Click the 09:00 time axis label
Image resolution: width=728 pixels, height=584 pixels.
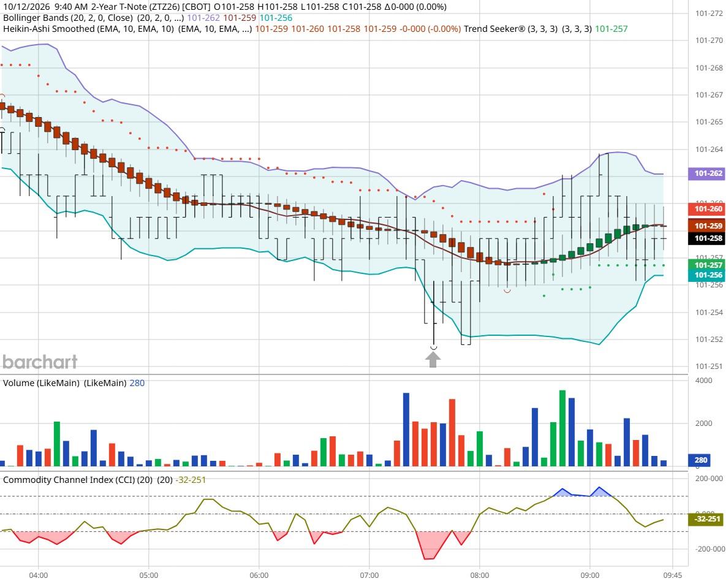(x=590, y=575)
